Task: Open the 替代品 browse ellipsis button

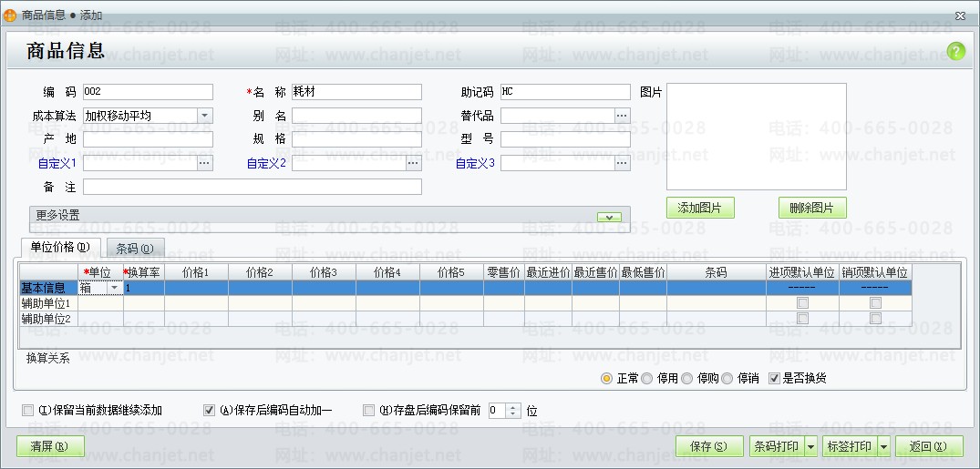Action: point(621,116)
